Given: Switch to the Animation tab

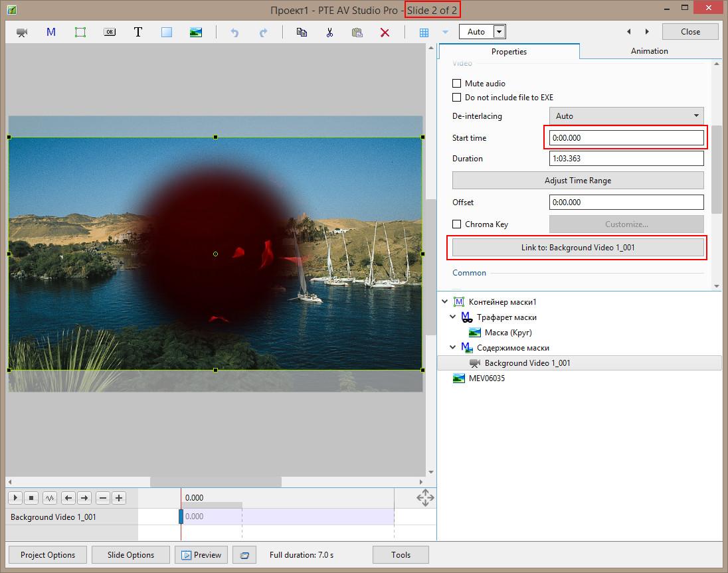Looking at the screenshot, I should click(x=649, y=51).
